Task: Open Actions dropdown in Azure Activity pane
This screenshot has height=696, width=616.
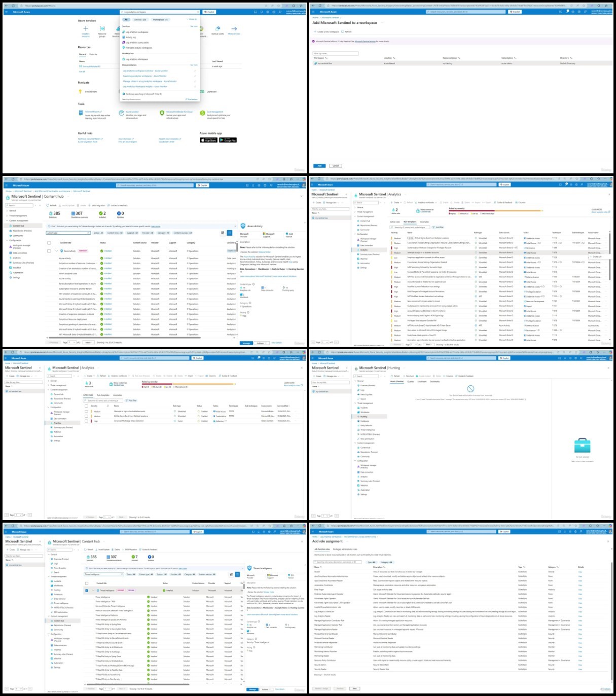Action: click(262, 343)
